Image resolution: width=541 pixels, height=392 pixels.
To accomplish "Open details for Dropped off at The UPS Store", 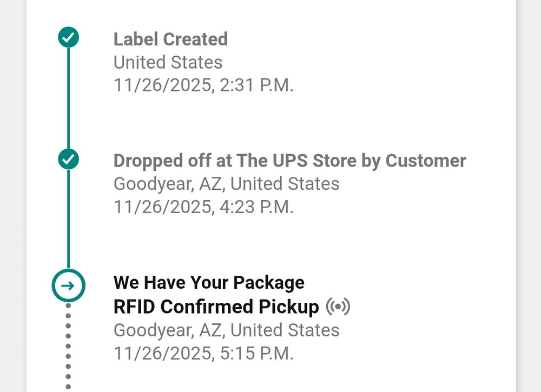I will pyautogui.click(x=289, y=161).
